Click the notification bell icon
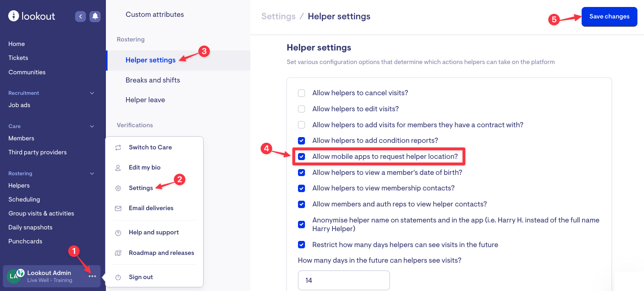 tap(95, 16)
